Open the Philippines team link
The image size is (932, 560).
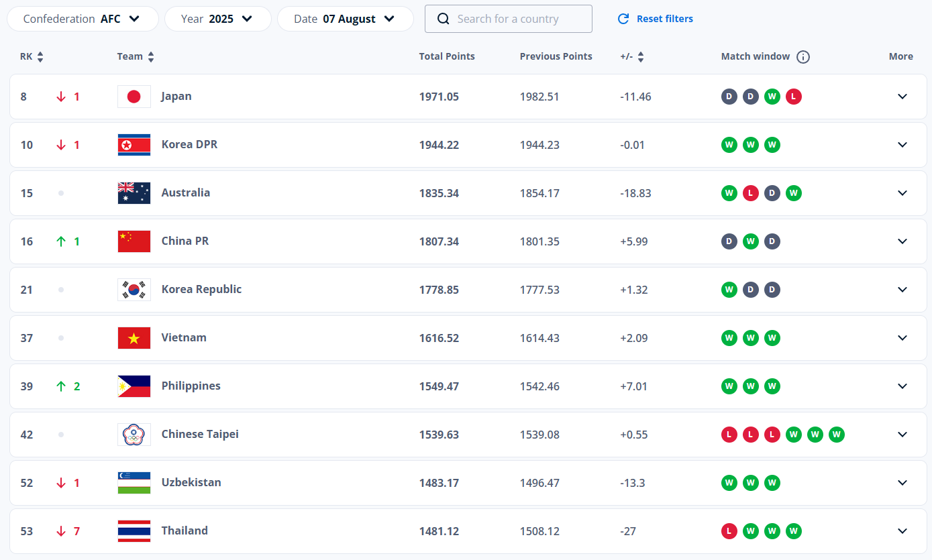tap(191, 386)
